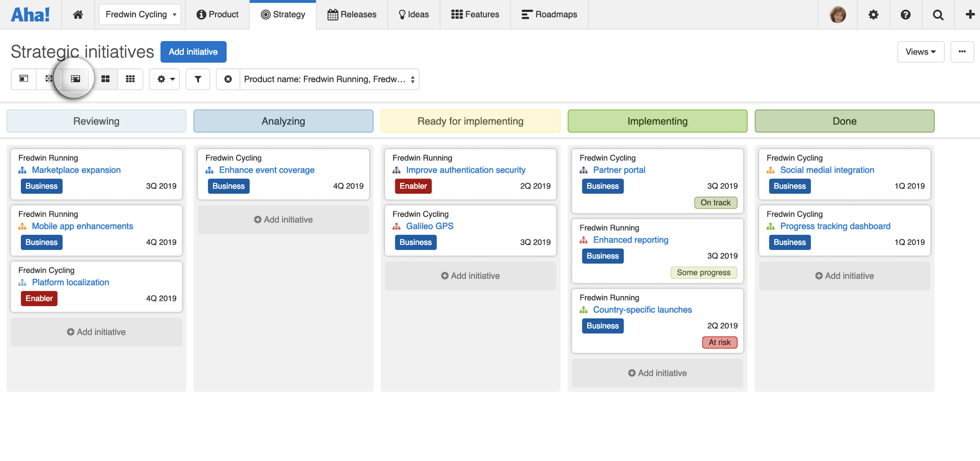Expand the view settings gear dropdown
Viewport: 980px width, 461px height.
tap(165, 79)
